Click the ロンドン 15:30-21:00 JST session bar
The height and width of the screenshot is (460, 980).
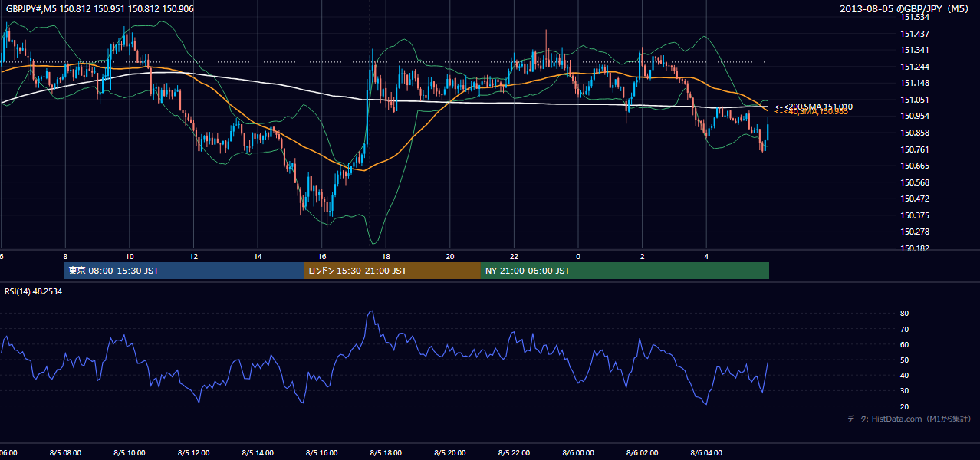pos(393,271)
